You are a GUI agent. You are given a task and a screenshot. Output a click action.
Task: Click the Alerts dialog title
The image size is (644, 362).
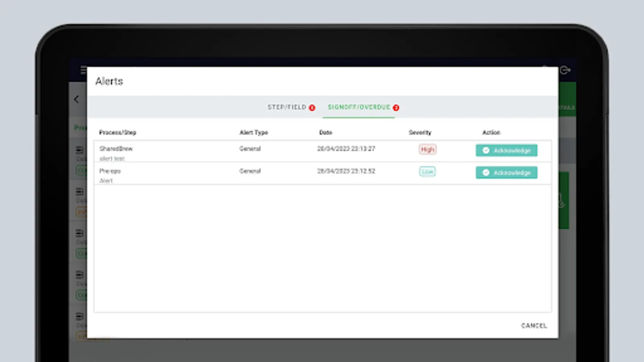coord(109,81)
